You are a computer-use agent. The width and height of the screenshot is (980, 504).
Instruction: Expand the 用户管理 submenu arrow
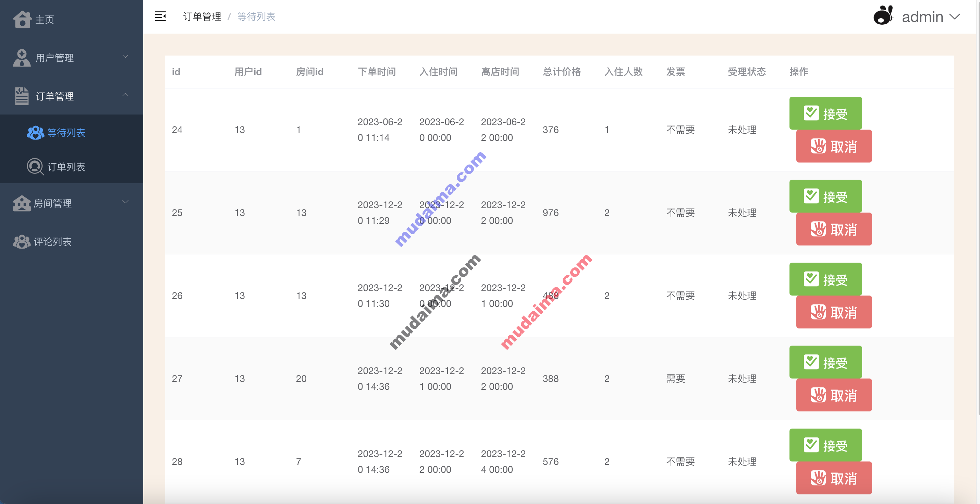[x=125, y=56]
